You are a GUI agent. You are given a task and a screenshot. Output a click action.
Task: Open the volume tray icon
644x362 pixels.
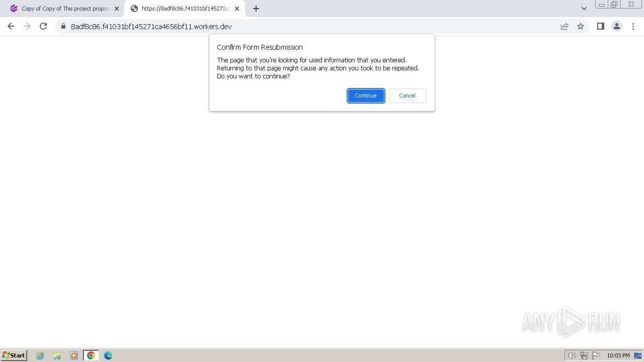[x=572, y=355]
